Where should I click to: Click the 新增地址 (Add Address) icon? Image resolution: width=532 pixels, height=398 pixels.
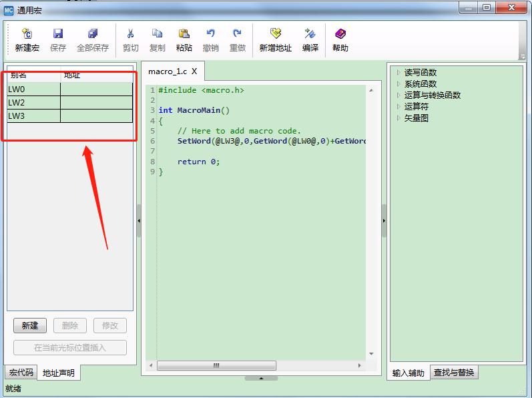click(275, 35)
